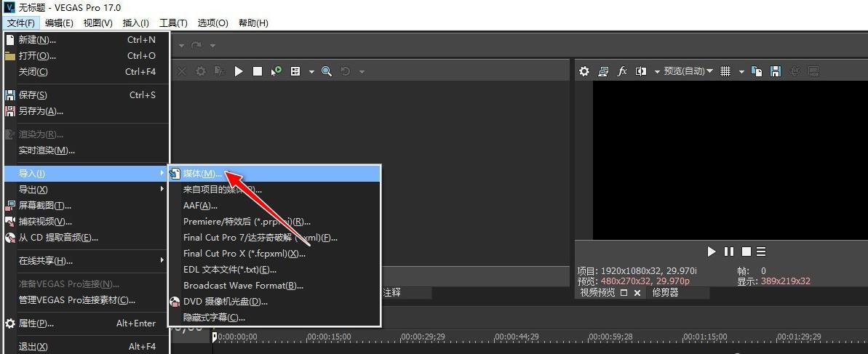The width and height of the screenshot is (868, 354).
Task: Open the redo history dropdown arrow
Action: point(212,46)
